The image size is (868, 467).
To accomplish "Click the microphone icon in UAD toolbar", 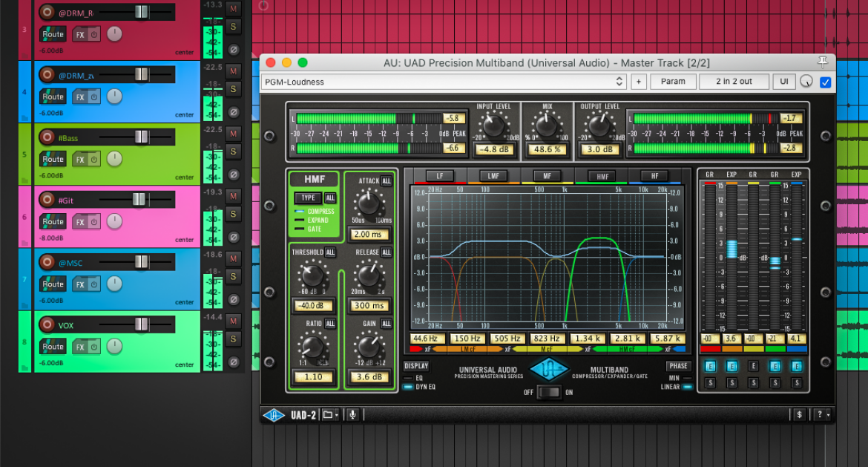I will (352, 414).
